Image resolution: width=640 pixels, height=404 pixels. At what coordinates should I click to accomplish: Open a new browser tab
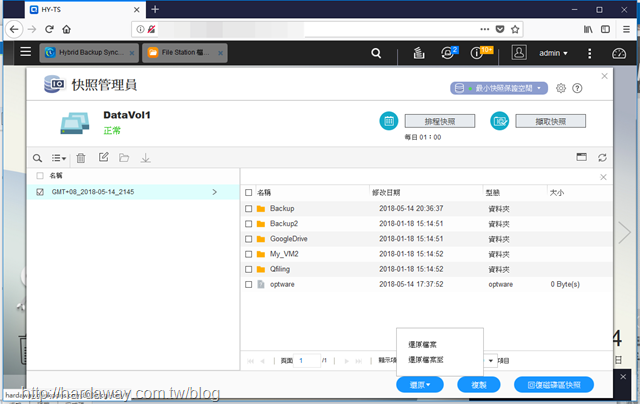point(155,9)
